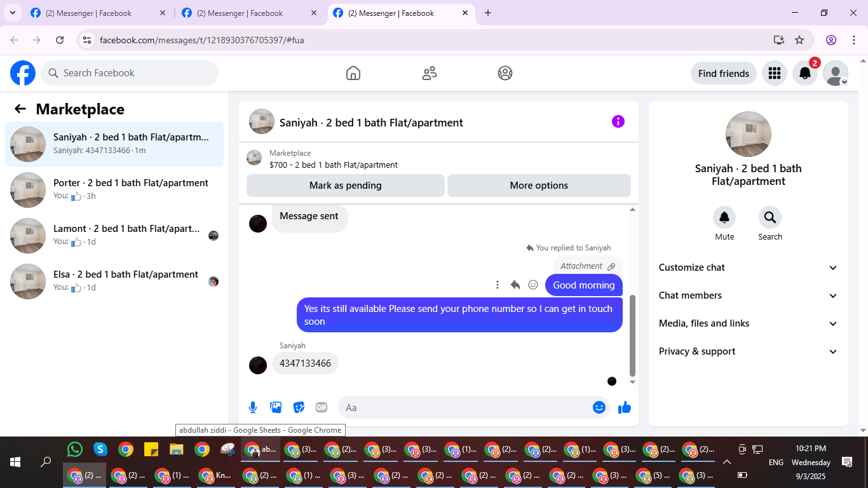Open the Friends icon in the top navigation
The width and height of the screenshot is (868, 488).
[x=430, y=73]
